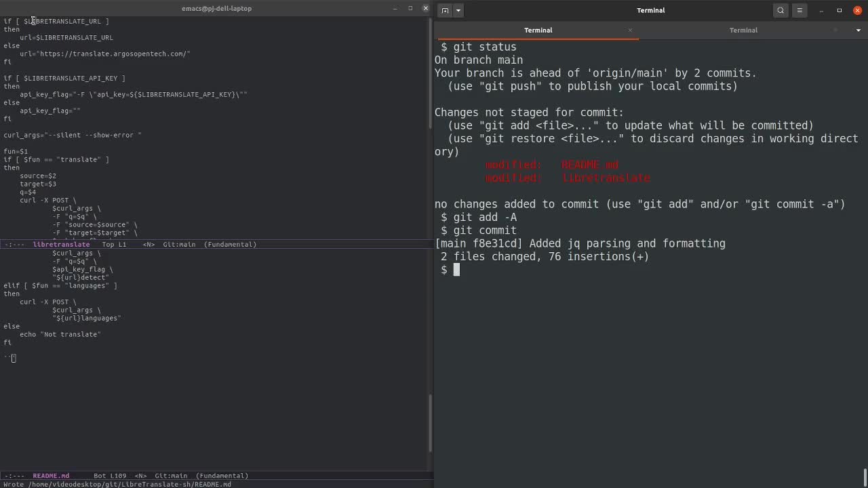868x488 pixels.
Task: Expand the new-tab dropdown arrow in Terminal
Action: [458, 10]
